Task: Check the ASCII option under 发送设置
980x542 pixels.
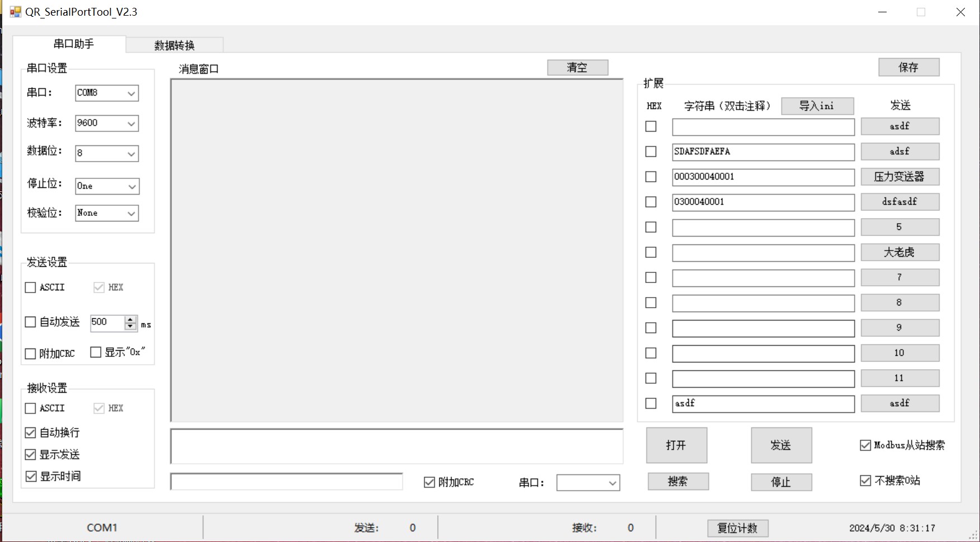Action: click(31, 288)
